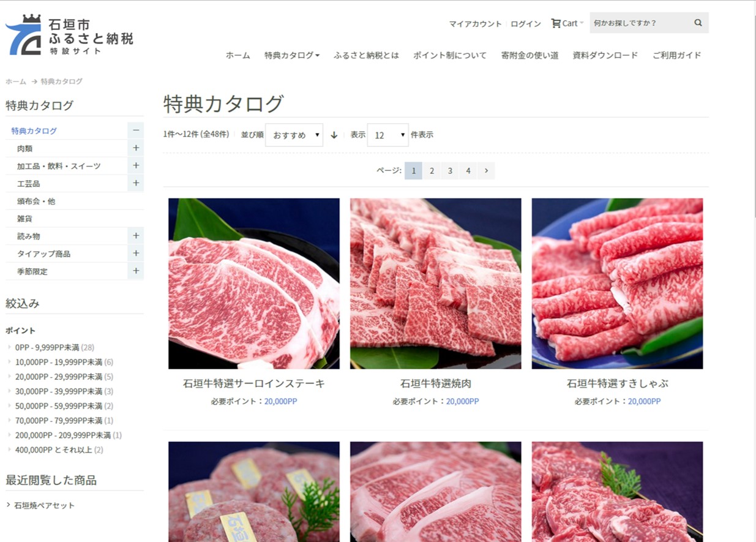This screenshot has width=756, height=542.
Task: Click the Ishigaki furusato tax site logo
Action: (69, 35)
